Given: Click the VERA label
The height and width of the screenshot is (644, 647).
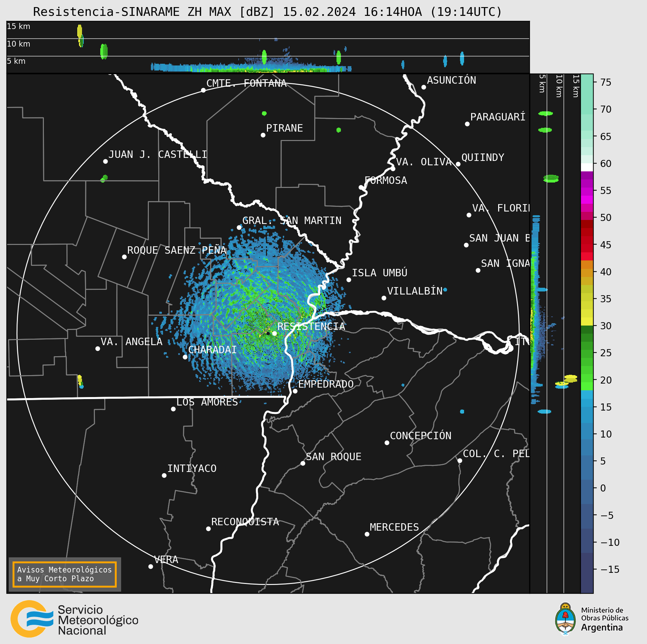Looking at the screenshot, I should tap(166, 560).
